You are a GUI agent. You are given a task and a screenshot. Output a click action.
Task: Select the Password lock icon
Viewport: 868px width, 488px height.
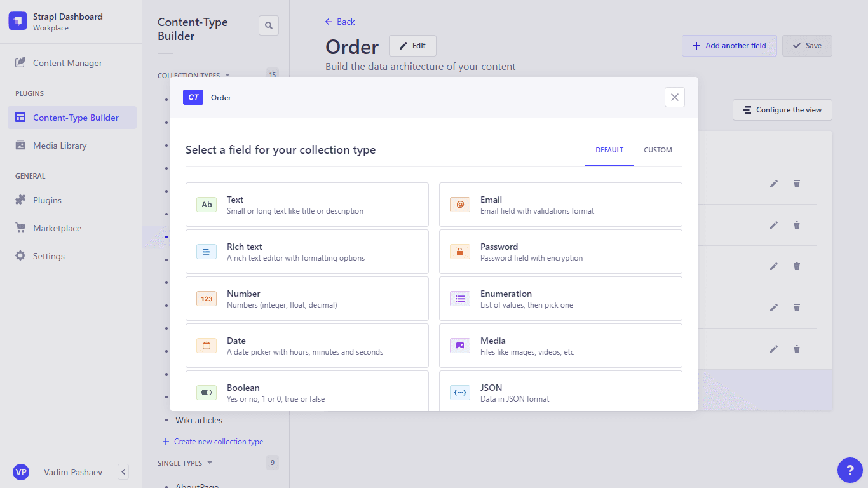[x=460, y=252]
